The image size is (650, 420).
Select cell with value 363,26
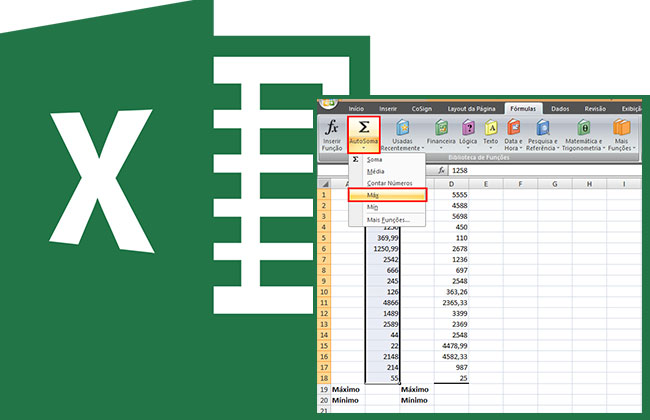coord(451,292)
